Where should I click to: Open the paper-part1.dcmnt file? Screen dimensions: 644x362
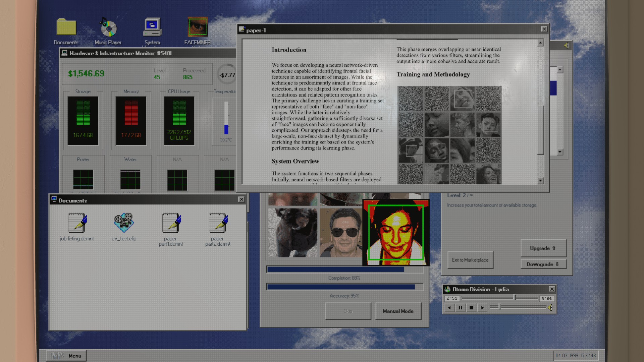pyautogui.click(x=171, y=223)
